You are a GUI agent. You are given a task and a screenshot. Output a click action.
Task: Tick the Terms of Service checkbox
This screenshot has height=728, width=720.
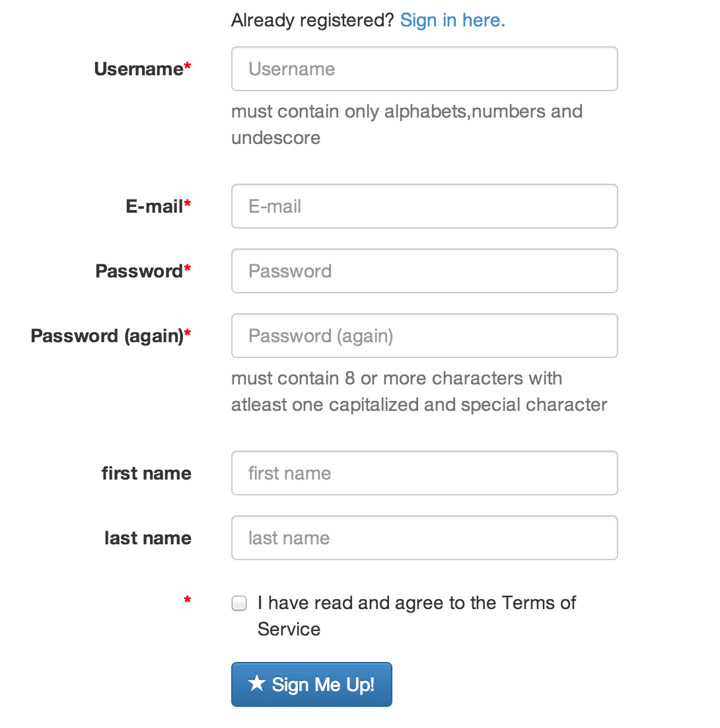coord(239,603)
